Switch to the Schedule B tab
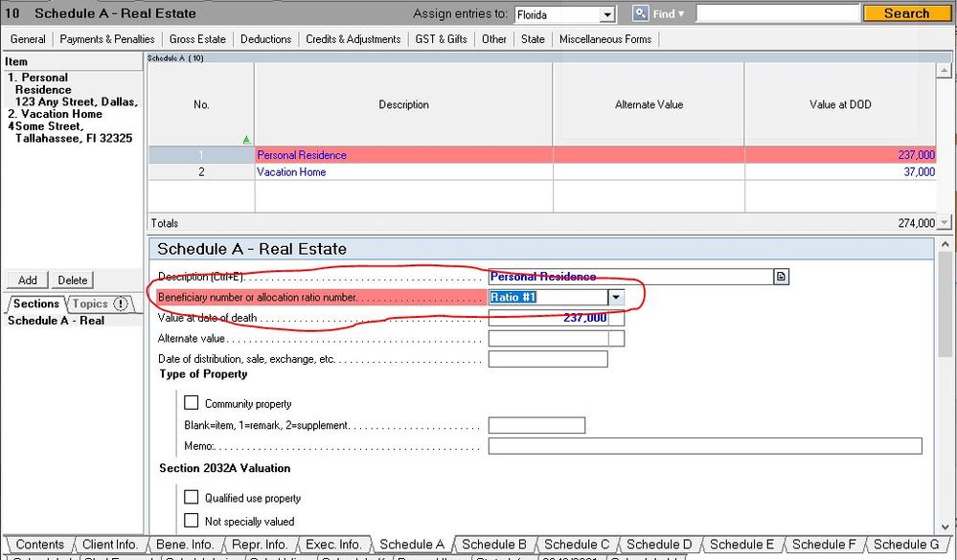The image size is (957, 560). (493, 545)
